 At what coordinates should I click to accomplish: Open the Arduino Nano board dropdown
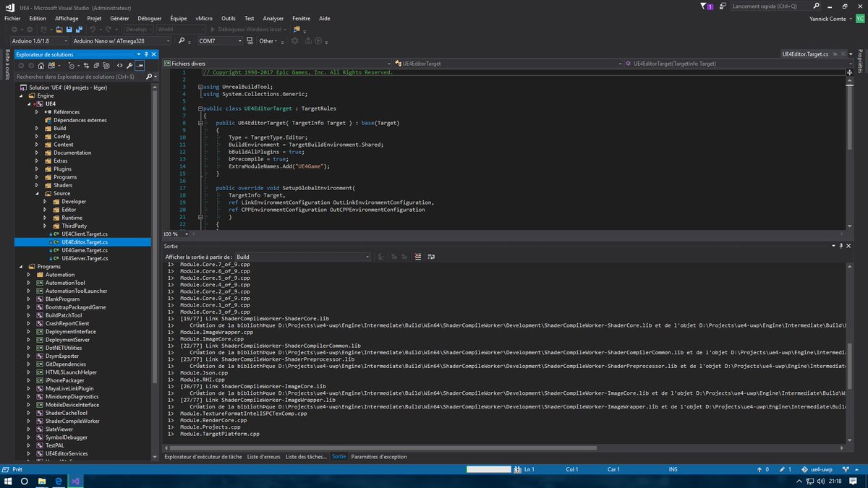tap(122, 40)
